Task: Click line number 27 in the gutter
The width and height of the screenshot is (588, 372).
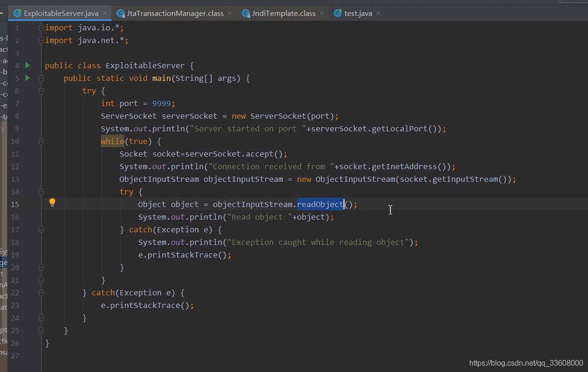Action: pyautogui.click(x=14, y=356)
